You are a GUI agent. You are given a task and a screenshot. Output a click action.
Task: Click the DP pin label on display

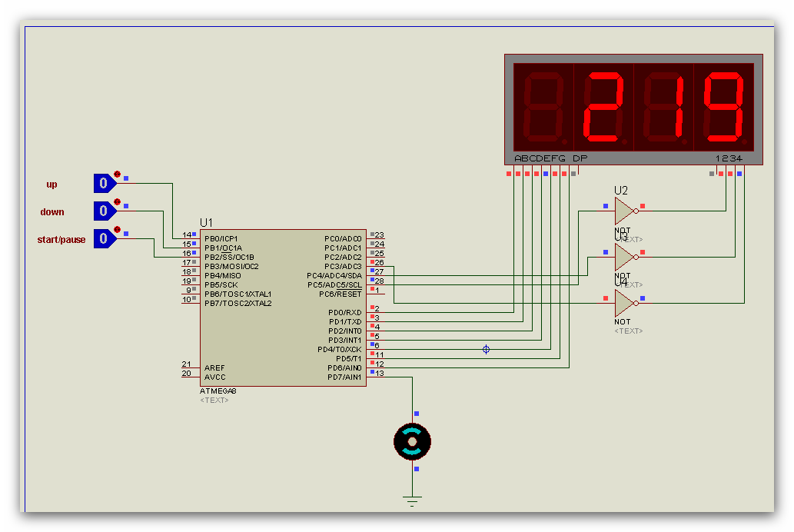coord(580,158)
